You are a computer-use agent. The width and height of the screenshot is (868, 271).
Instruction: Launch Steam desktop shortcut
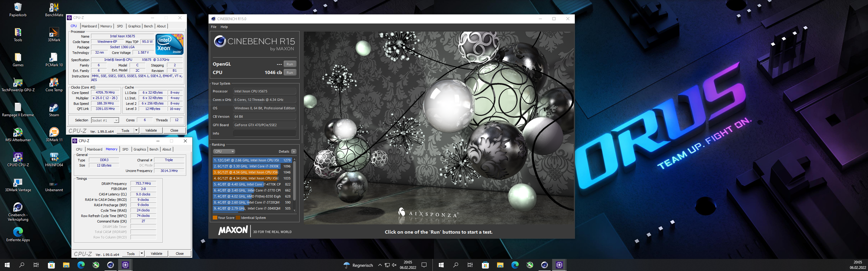(54, 110)
